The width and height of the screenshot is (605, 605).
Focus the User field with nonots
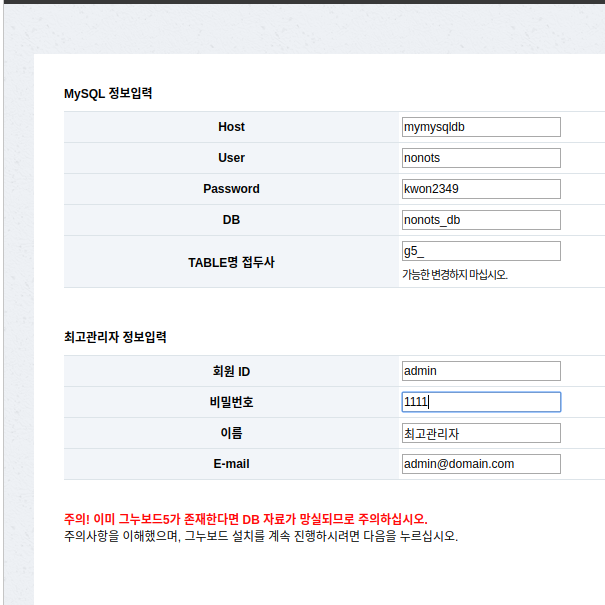[480, 158]
